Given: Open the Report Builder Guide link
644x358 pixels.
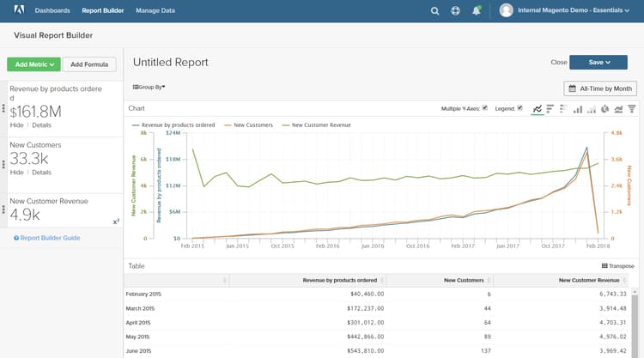Looking at the screenshot, I should (x=50, y=238).
